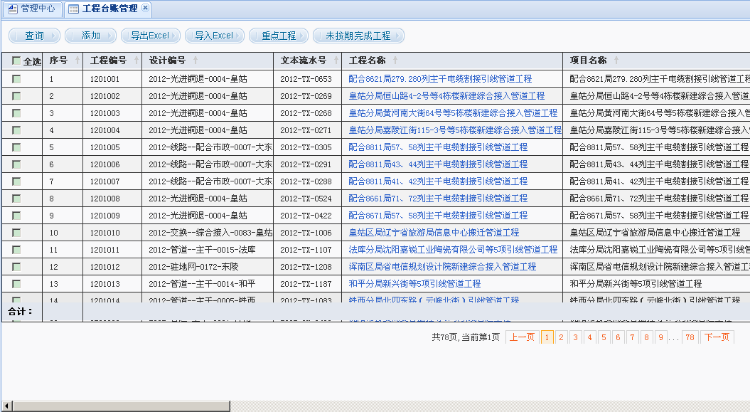Open link 配合8621局279、280列主干电缆割接引缆管道工程
Image resolution: width=750 pixels, height=412 pixels.
point(440,79)
